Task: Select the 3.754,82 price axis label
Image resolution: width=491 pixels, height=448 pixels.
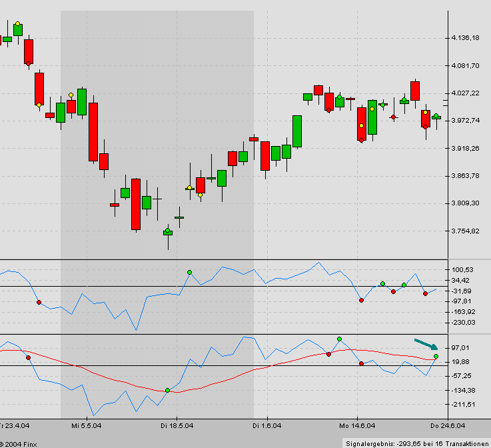Action: click(465, 231)
